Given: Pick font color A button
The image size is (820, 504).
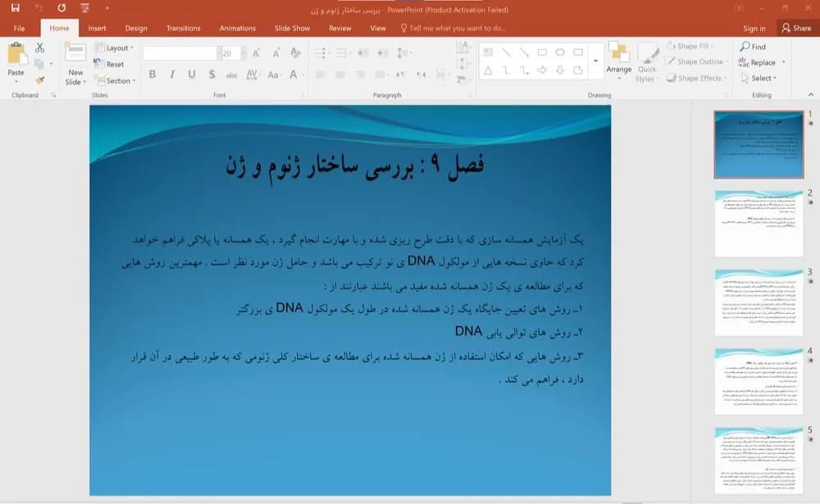Looking at the screenshot, I should coord(294,75).
